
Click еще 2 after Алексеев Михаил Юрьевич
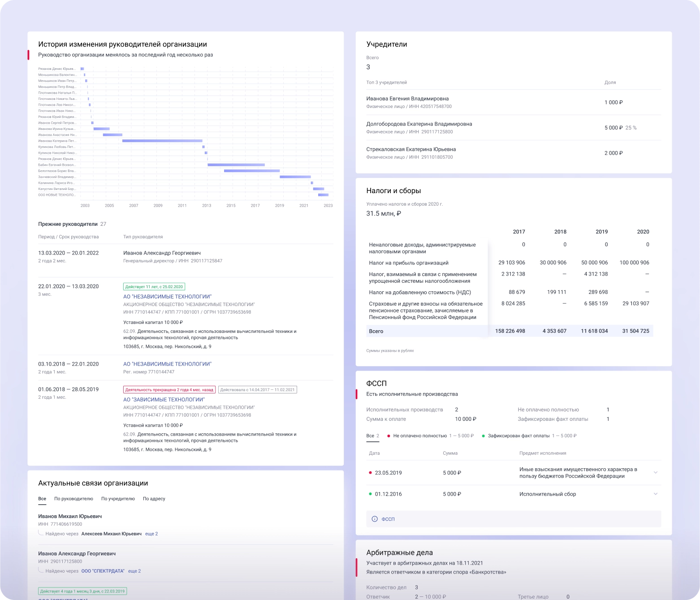151,533
